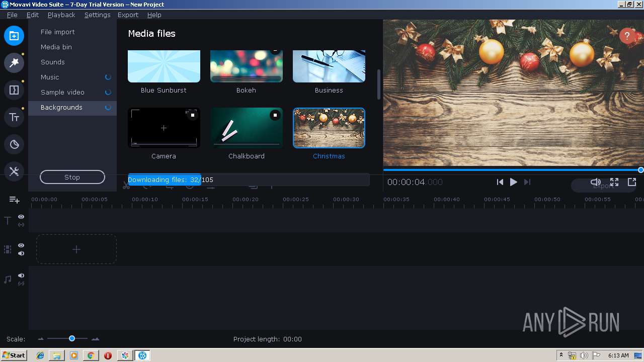644x362 pixels.
Task: Select Business background thumbnail
Action: [329, 66]
